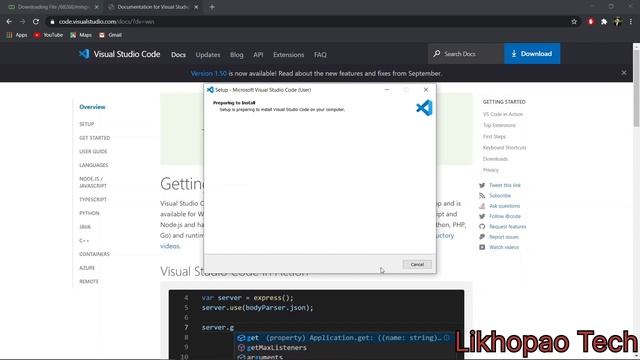This screenshot has height=360, width=640.
Task: Open a new browser tab
Action: pyautogui.click(x=212, y=7)
